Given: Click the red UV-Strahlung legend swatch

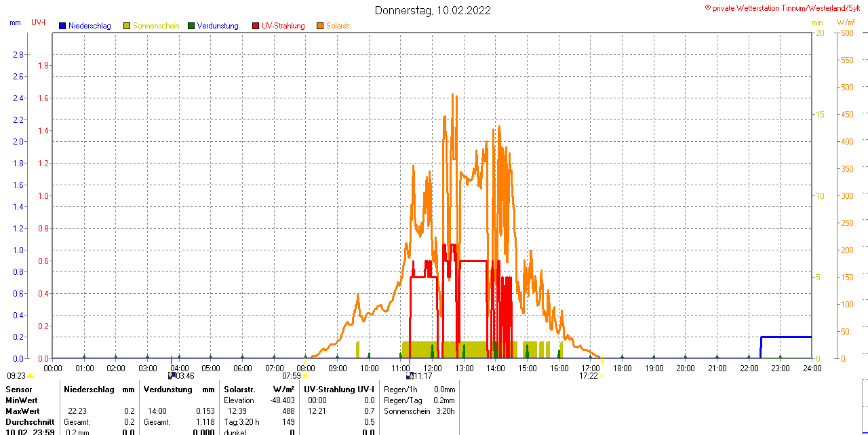Looking at the screenshot, I should point(256,26).
